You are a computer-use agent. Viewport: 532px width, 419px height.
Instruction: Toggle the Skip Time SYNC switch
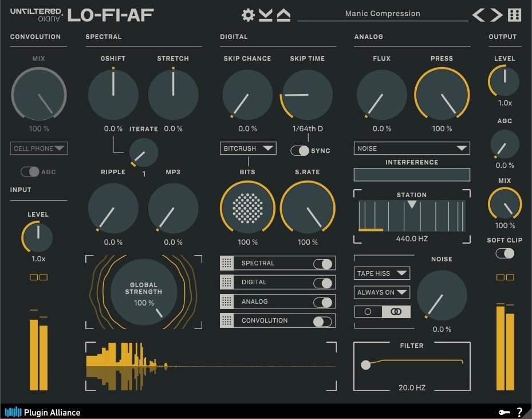pyautogui.click(x=300, y=151)
